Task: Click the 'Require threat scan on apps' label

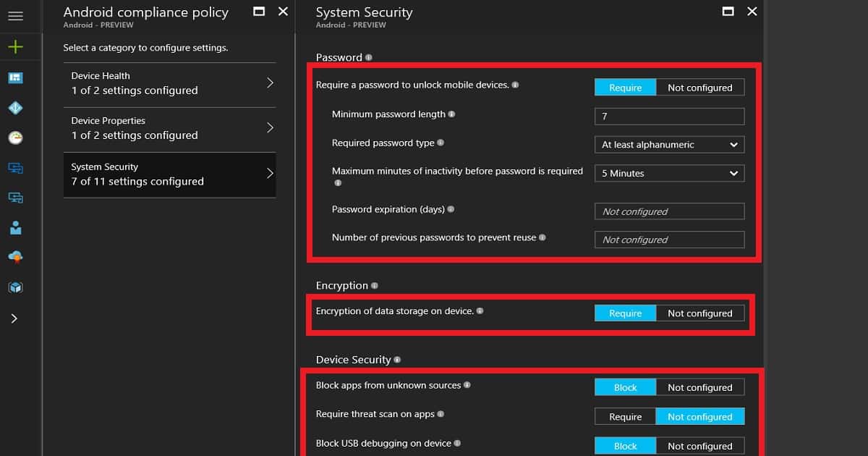Action: point(375,414)
